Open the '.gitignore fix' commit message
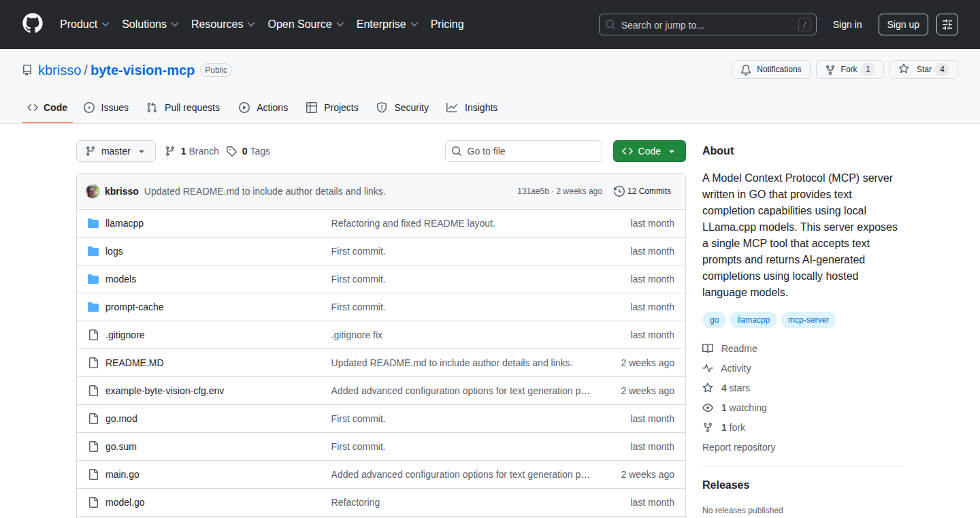Viewport: 980px width, 518px height. pyautogui.click(x=357, y=335)
